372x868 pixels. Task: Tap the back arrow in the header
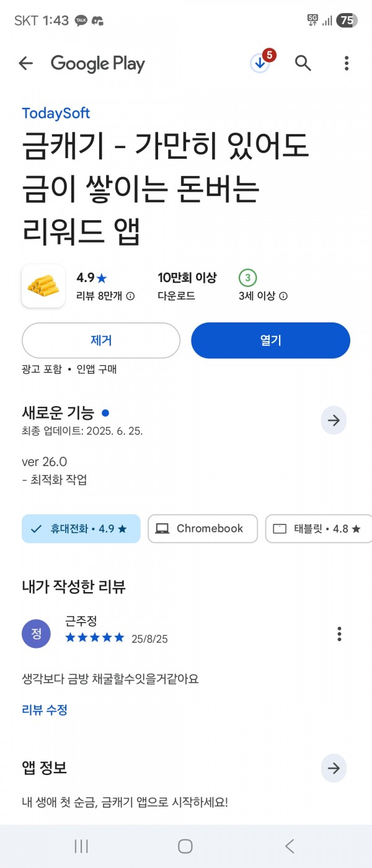(x=25, y=63)
